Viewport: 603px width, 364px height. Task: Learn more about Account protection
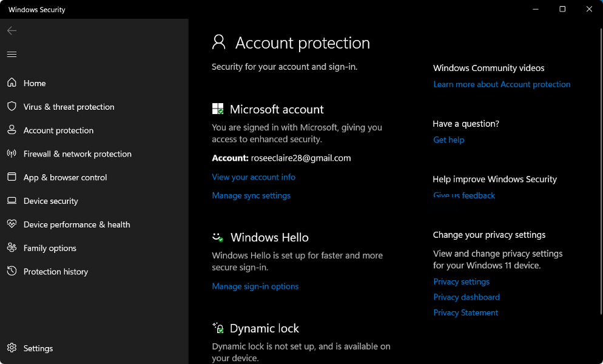point(502,84)
